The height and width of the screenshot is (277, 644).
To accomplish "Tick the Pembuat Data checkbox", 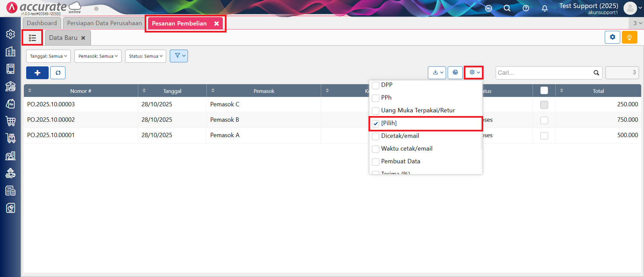I will [x=376, y=162].
